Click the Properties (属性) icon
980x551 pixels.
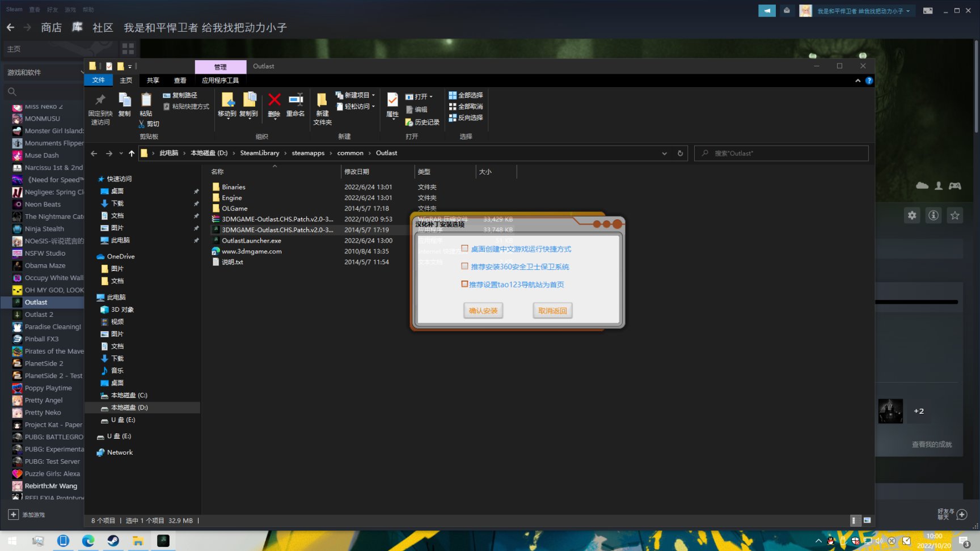click(392, 100)
